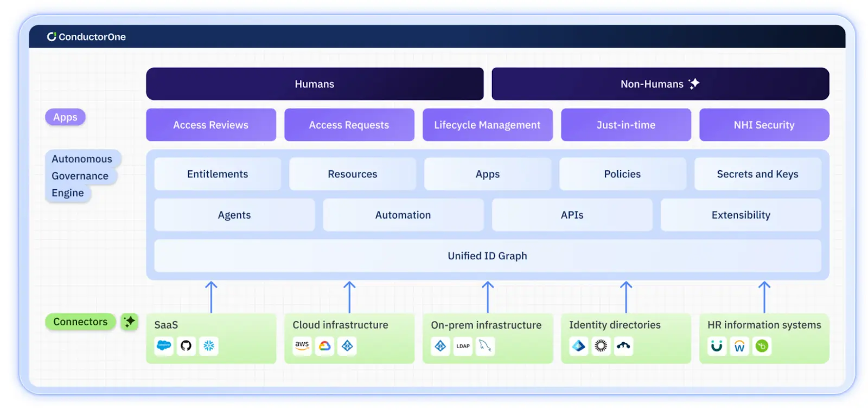Click the MySQL dolphin connector icon
Image resolution: width=868 pixels, height=410 pixels.
[485, 345]
